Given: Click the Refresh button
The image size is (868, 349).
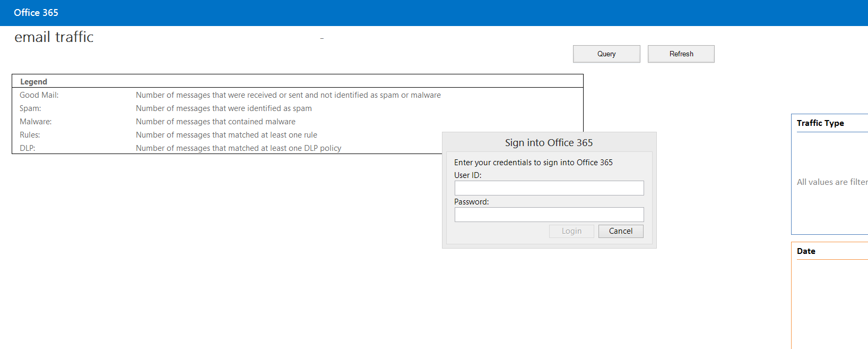Looking at the screenshot, I should tap(681, 54).
